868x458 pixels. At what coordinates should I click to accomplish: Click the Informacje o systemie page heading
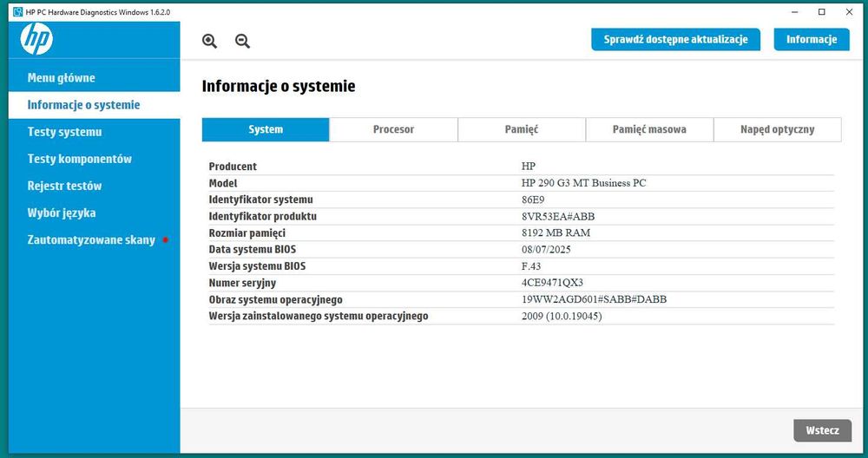point(279,86)
